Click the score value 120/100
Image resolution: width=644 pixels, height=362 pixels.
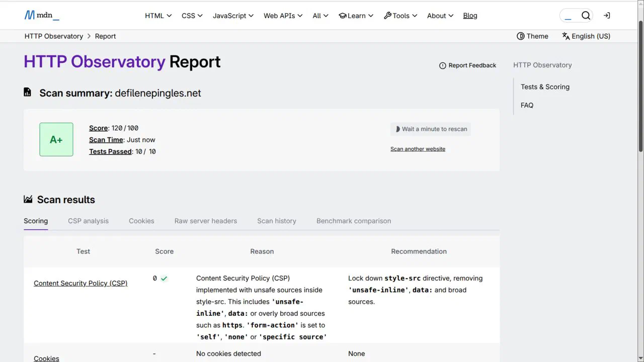(125, 128)
